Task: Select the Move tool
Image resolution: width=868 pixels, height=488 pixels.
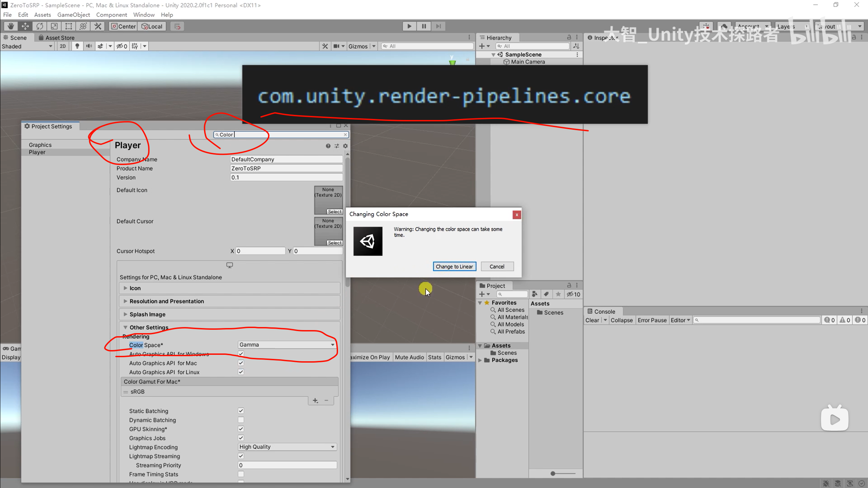Action: [25, 26]
